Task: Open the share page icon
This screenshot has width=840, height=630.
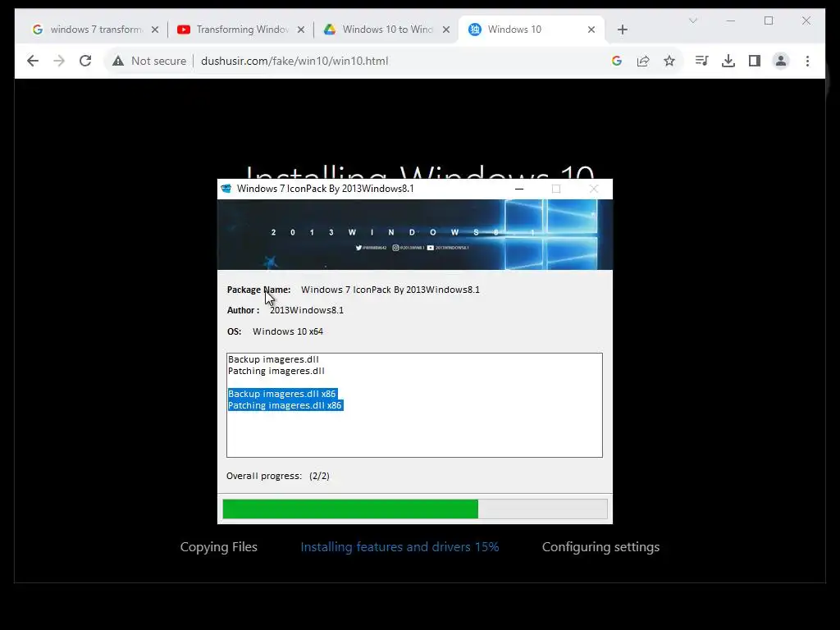Action: coord(643,61)
